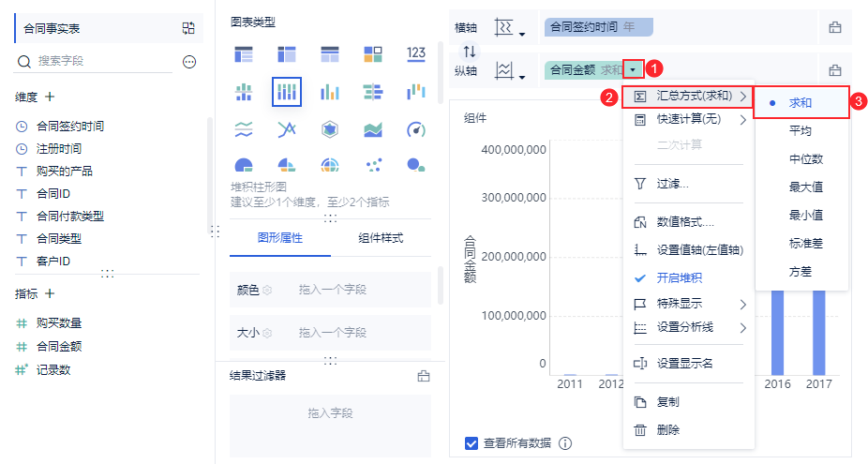Choose the partitioned line chart icon

coord(244,129)
